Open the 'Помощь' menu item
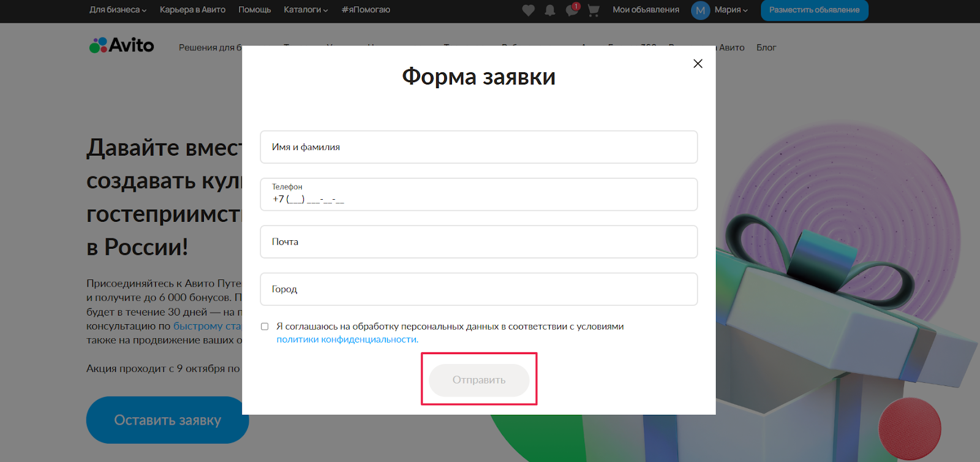 click(x=254, y=10)
